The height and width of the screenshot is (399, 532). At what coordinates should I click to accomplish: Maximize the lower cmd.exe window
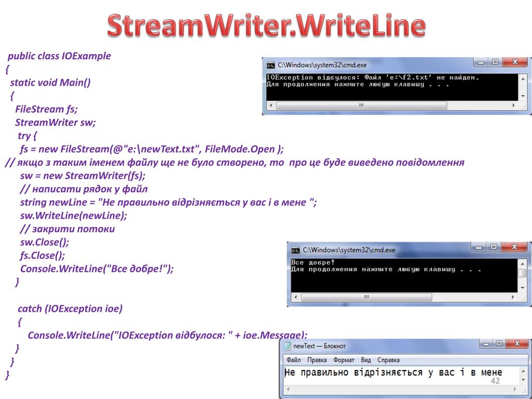(x=494, y=247)
